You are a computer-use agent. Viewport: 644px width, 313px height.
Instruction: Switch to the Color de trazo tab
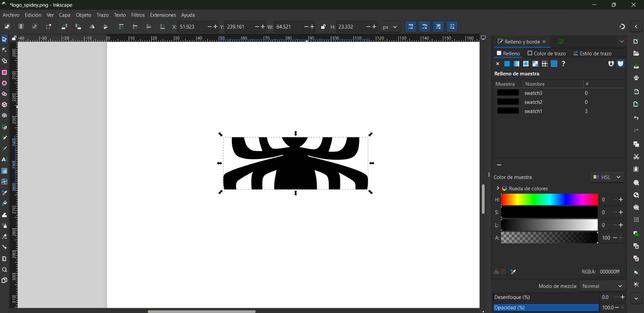[547, 54]
